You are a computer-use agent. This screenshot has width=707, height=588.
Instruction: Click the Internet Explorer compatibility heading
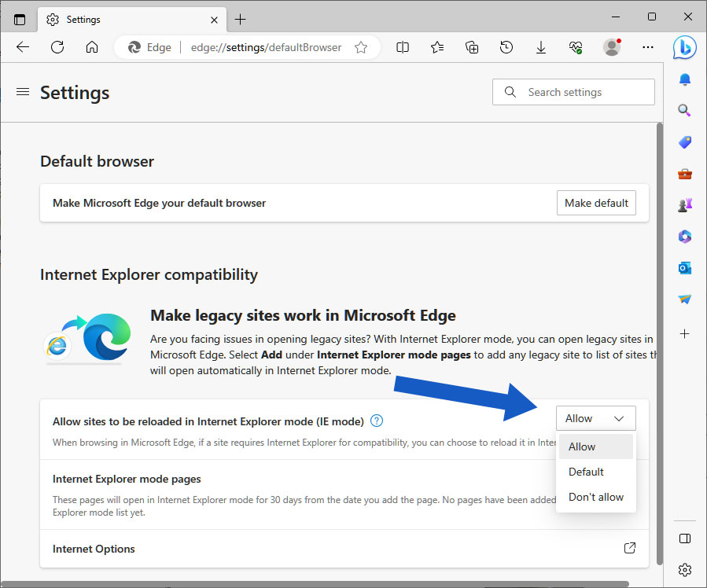[149, 274]
